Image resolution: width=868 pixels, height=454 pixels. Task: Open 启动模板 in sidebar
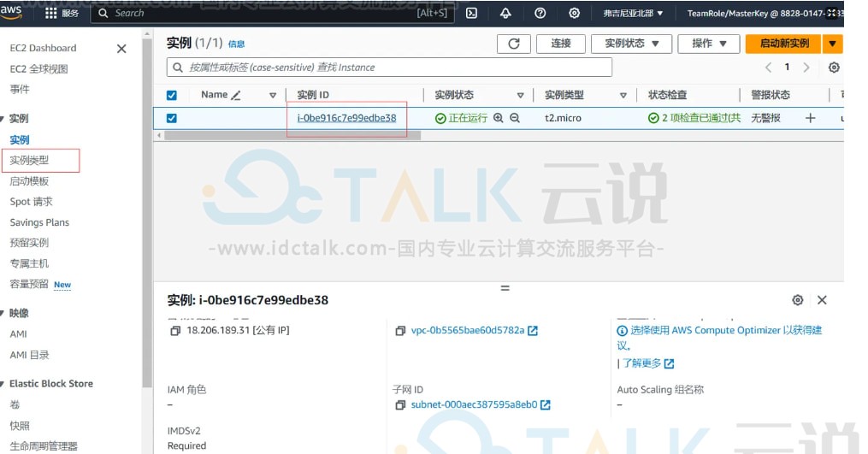(29, 181)
